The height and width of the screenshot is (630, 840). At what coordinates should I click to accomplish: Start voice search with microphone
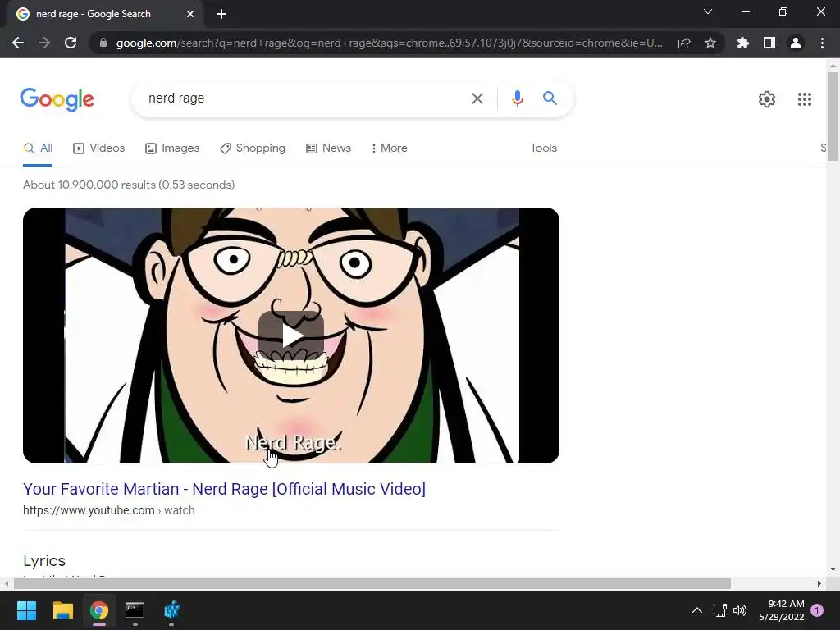pyautogui.click(x=517, y=98)
